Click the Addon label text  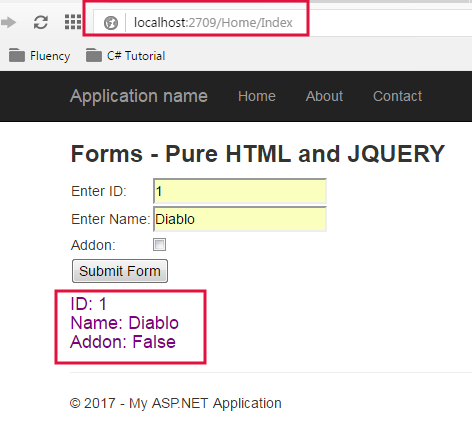click(93, 245)
